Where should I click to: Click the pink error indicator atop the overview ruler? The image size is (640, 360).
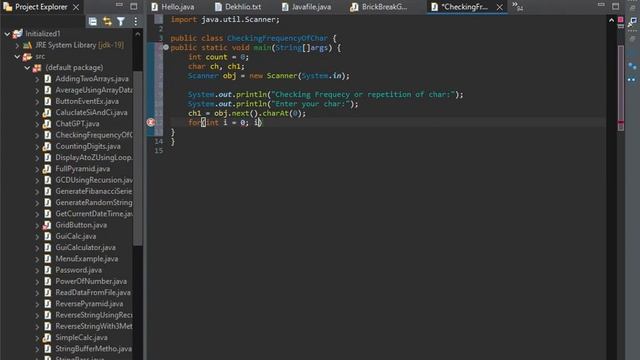coord(620,20)
